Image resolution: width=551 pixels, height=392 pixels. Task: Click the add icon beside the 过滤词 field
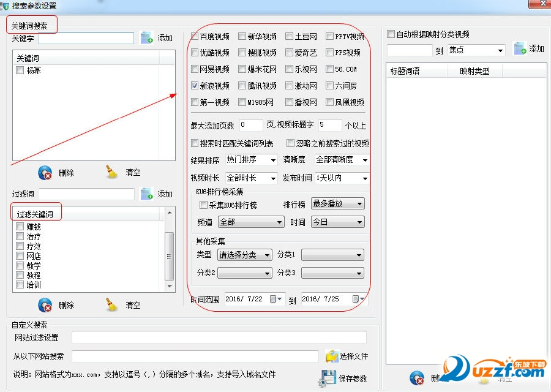[146, 194]
